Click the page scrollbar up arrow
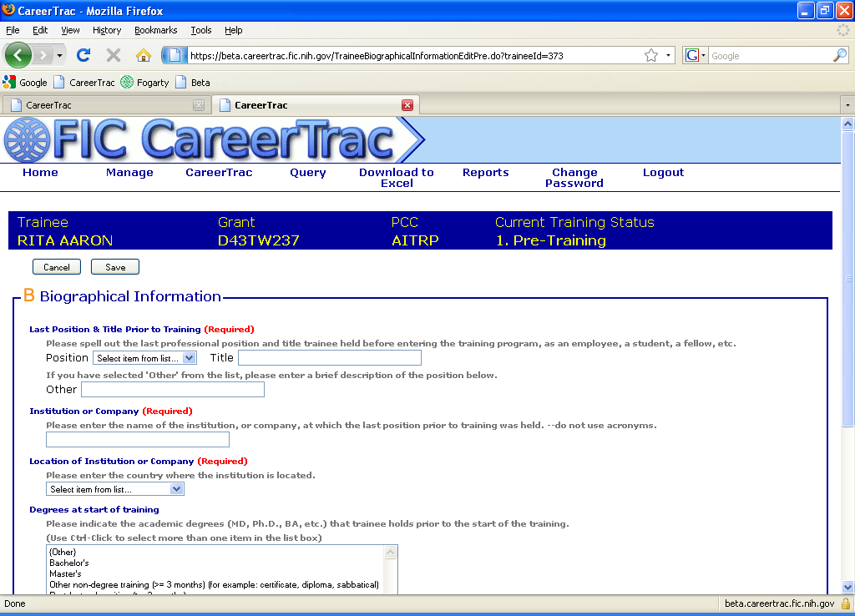Viewport: 855px width, 616px height. coord(847,124)
